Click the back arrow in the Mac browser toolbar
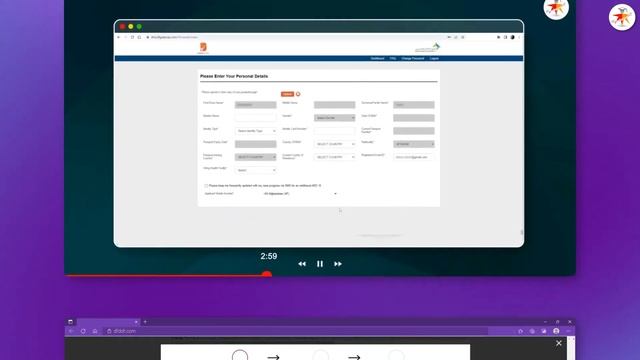Screen dimensions: 640x360 (118, 37)
